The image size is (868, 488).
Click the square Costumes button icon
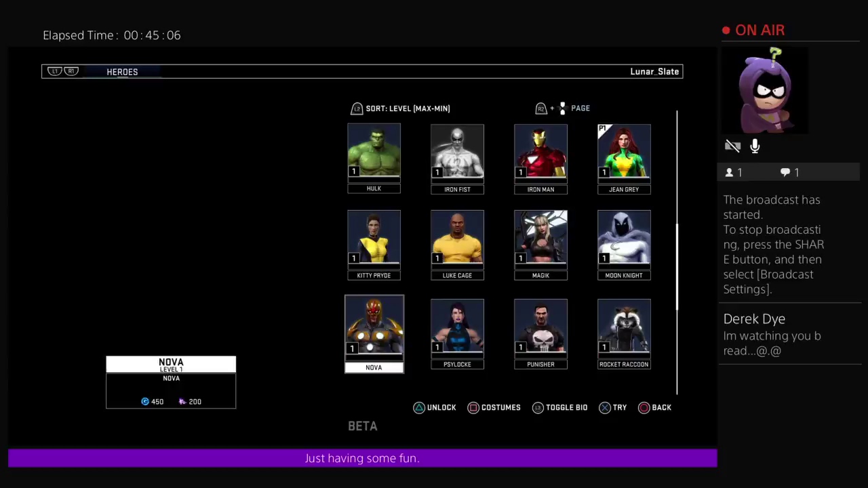pyautogui.click(x=473, y=407)
